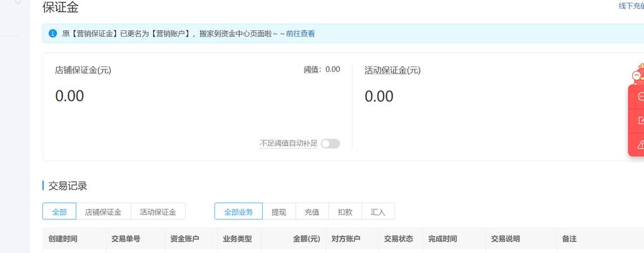Click the 交易单号 column header
Image resolution: width=644 pixels, height=253 pixels.
[x=126, y=238]
